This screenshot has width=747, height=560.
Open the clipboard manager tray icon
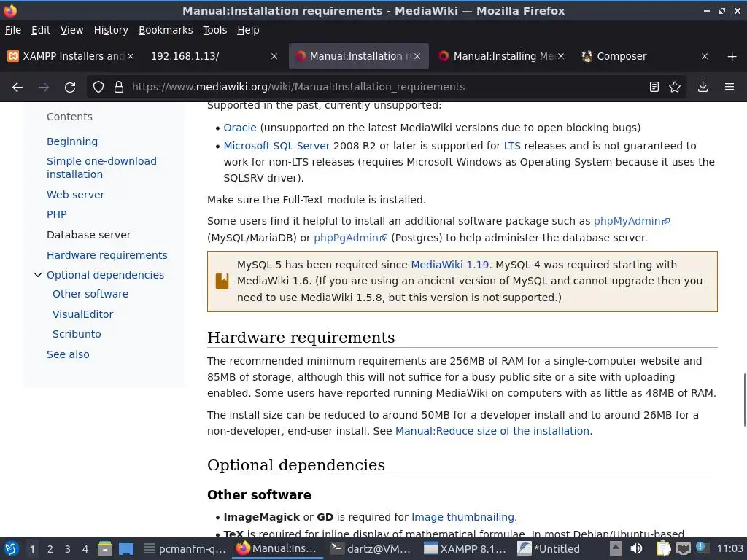click(x=663, y=549)
